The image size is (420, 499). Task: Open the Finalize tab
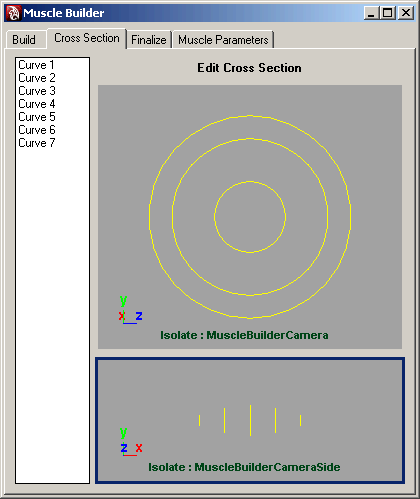(x=149, y=40)
